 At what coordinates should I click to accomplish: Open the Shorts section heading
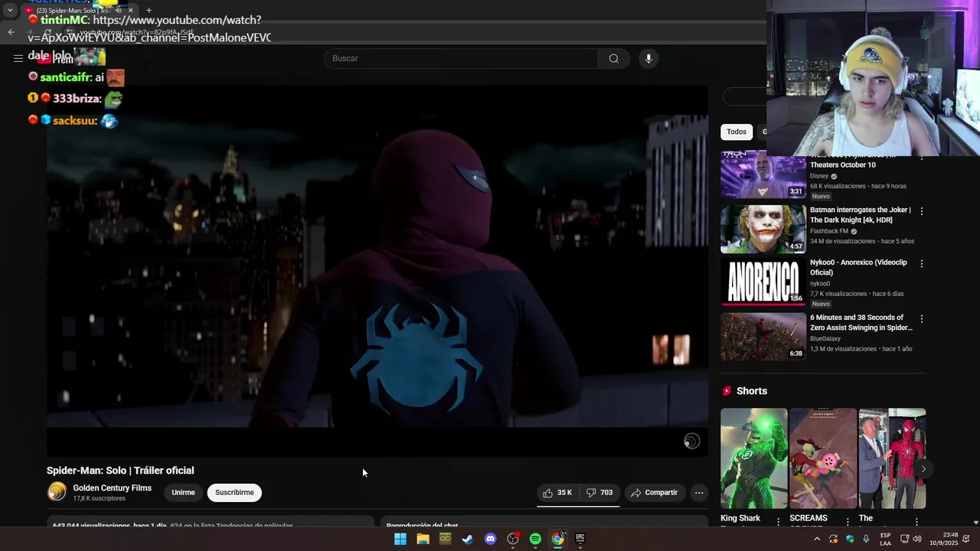pyautogui.click(x=751, y=391)
